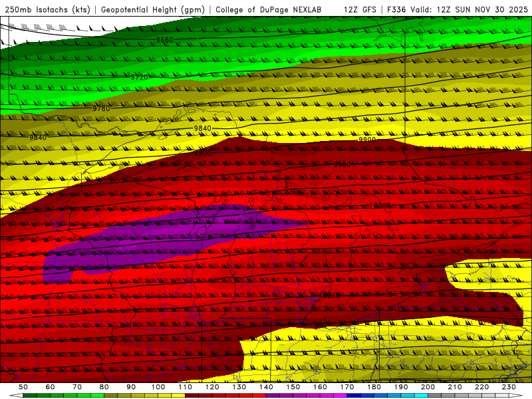Click the dark maroon swatch just after 110
532x399 pixels.
192,396
